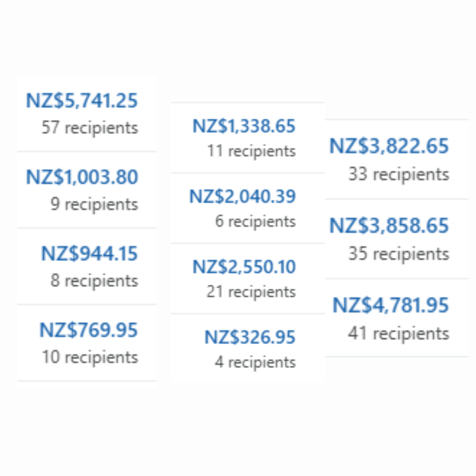Viewport: 476px width, 476px height.
Task: Select the "35 recipients" text
Action: click(399, 254)
